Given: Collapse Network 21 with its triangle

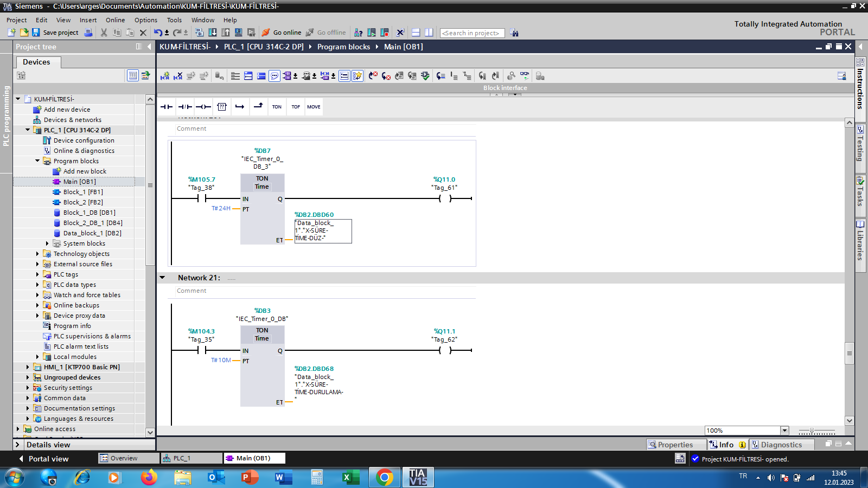Looking at the screenshot, I should pos(162,278).
